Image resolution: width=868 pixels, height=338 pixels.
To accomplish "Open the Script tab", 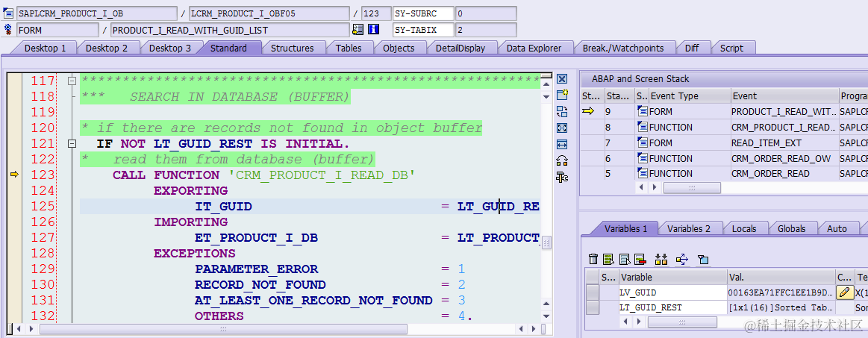I will 731,48.
